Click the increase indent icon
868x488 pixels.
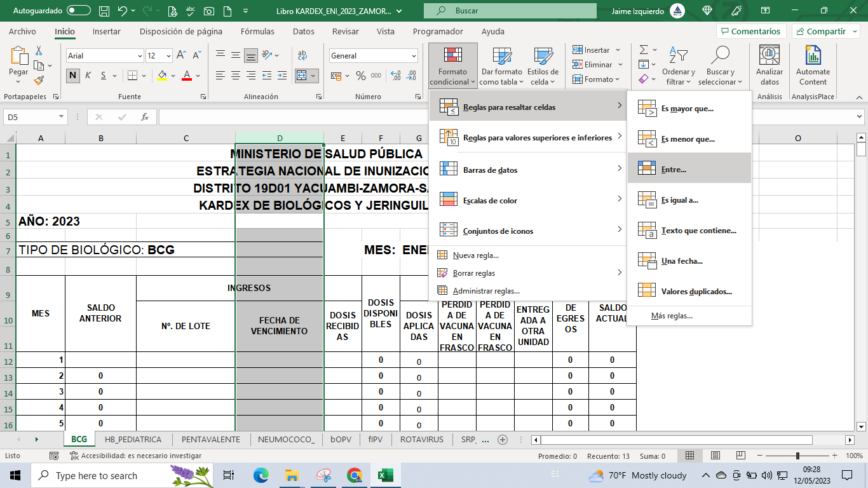pyautogui.click(x=283, y=76)
